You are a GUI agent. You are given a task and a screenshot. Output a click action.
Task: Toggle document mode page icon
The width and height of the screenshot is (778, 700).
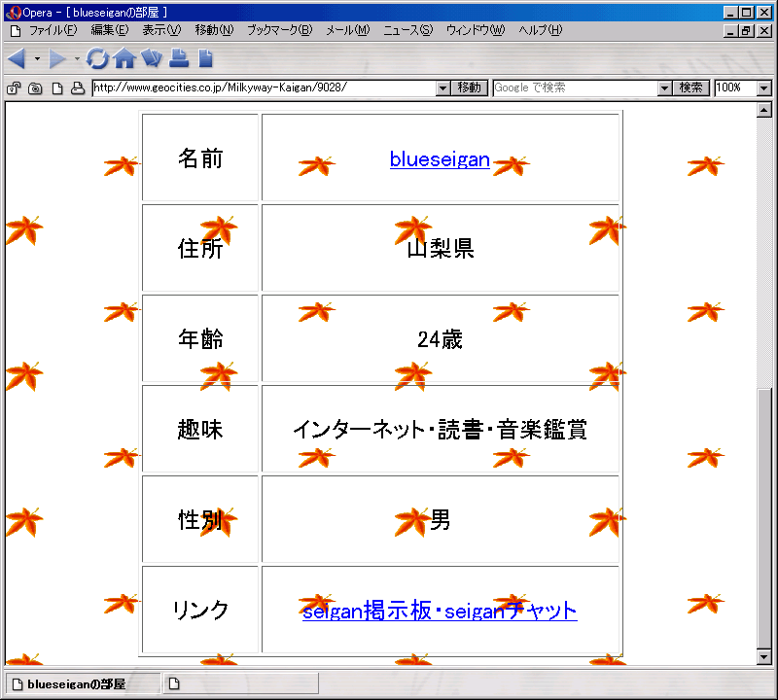(x=57, y=88)
